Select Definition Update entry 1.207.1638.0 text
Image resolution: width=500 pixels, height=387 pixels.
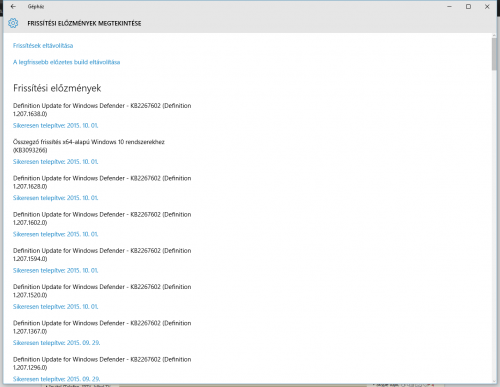102,110
